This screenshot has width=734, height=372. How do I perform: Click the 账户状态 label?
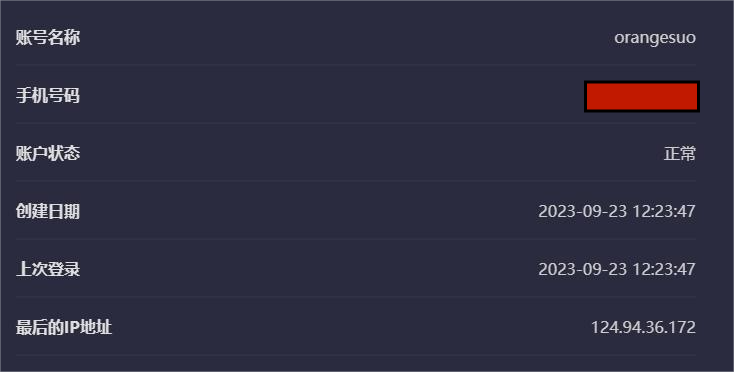pyautogui.click(x=48, y=153)
